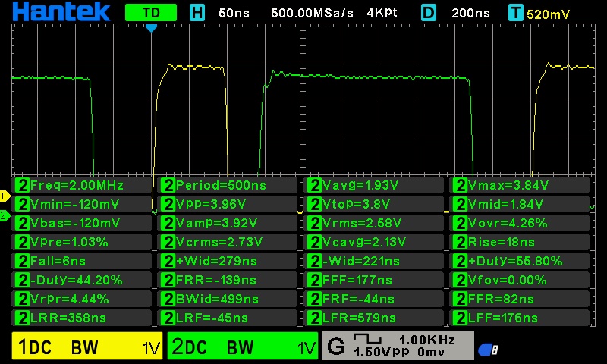This screenshot has width=607, height=364.
Task: Select the Vpp=3.96V measurement
Action: 228,204
